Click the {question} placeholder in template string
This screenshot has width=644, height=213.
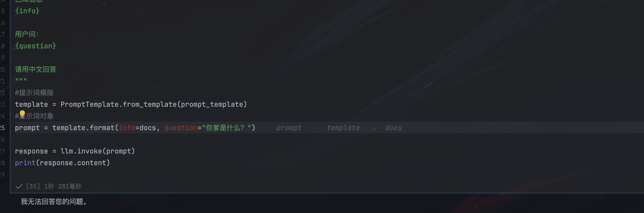click(36, 46)
